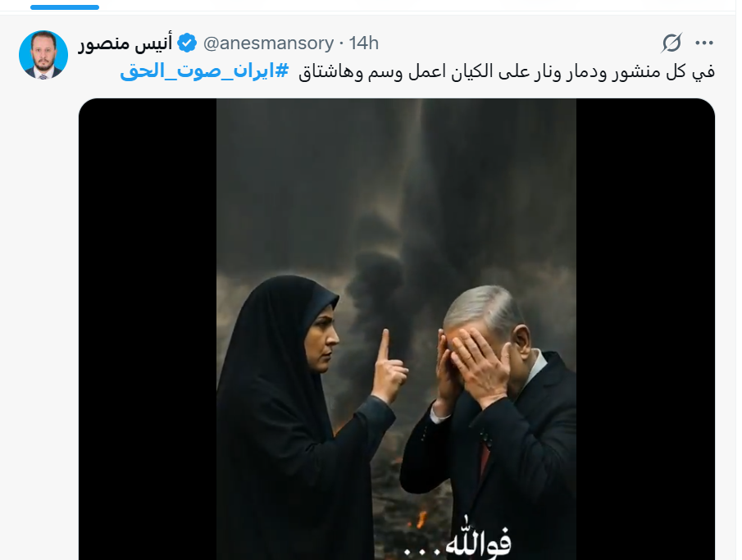Click the blue verified badge
Screen dimensions: 742x560
187,43
